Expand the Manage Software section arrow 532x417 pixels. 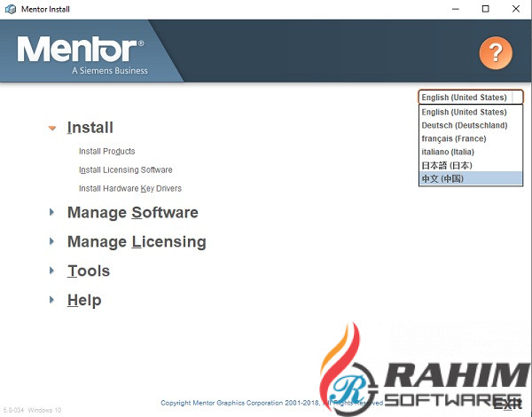[51, 212]
